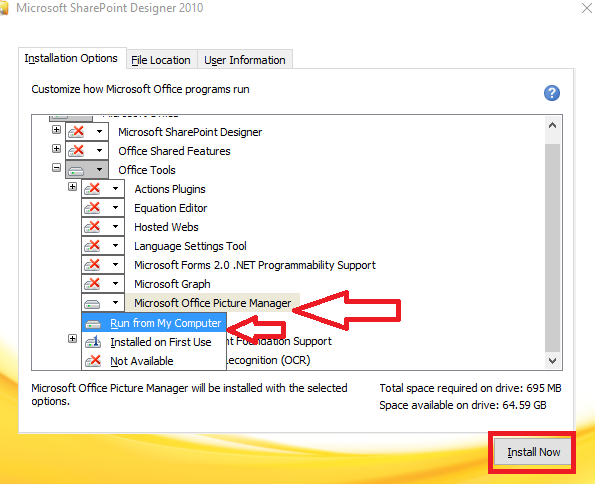Click the drive icon beside Run from My Computer
Image resolution: width=596 pixels, height=484 pixels.
tap(93, 324)
